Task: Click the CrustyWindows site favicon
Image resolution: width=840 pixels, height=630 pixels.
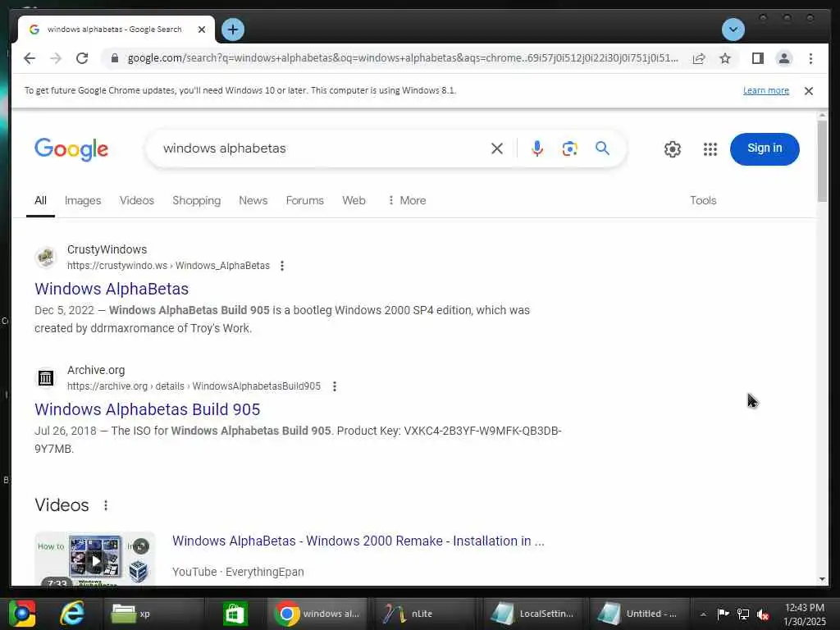Action: (46, 257)
